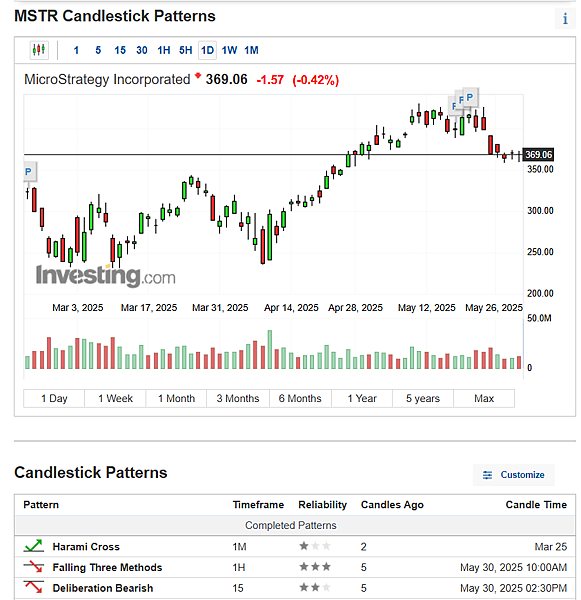581x600 pixels.
Task: Set chart range to 1 Day
Action: tap(54, 398)
